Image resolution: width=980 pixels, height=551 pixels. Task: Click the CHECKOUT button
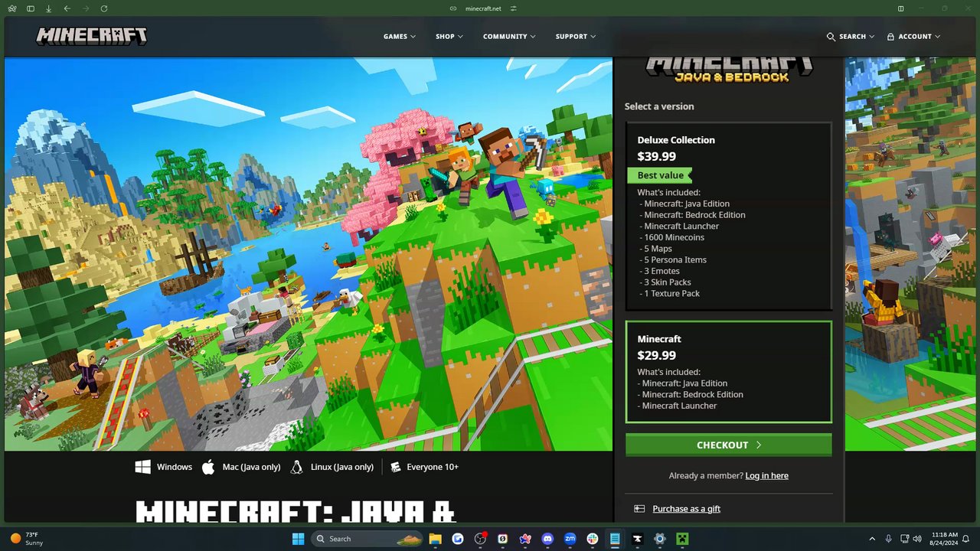[728, 445]
